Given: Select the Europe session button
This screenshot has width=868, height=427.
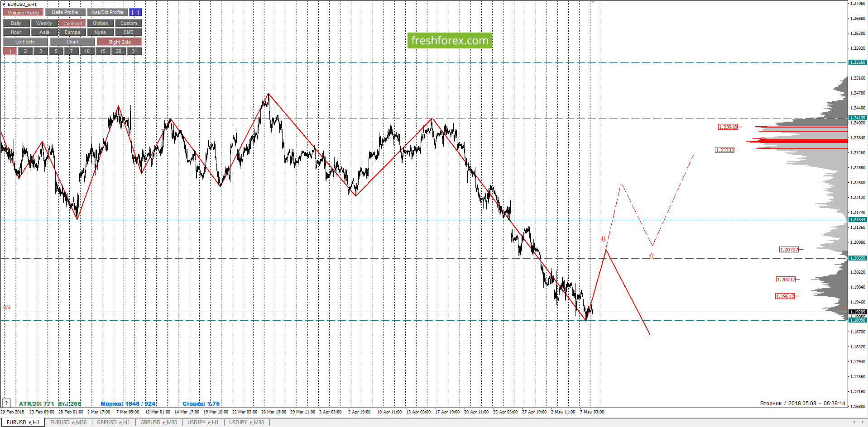Looking at the screenshot, I should pyautogui.click(x=72, y=32).
